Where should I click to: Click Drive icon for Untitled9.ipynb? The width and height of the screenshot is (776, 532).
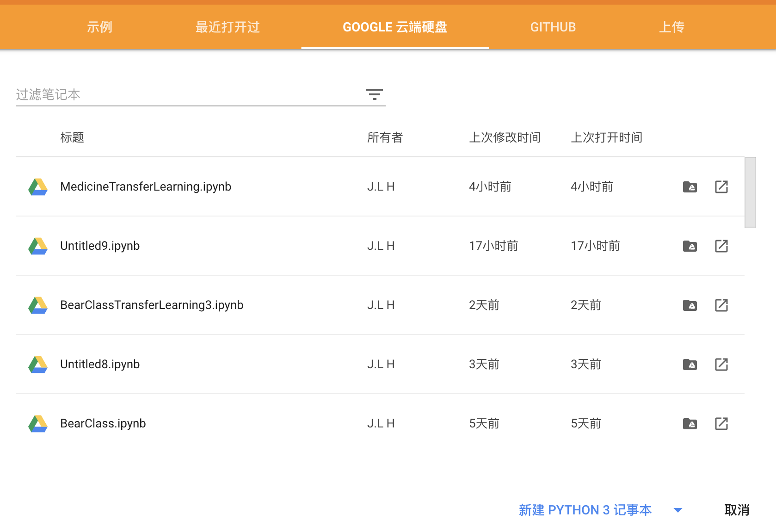(x=38, y=246)
